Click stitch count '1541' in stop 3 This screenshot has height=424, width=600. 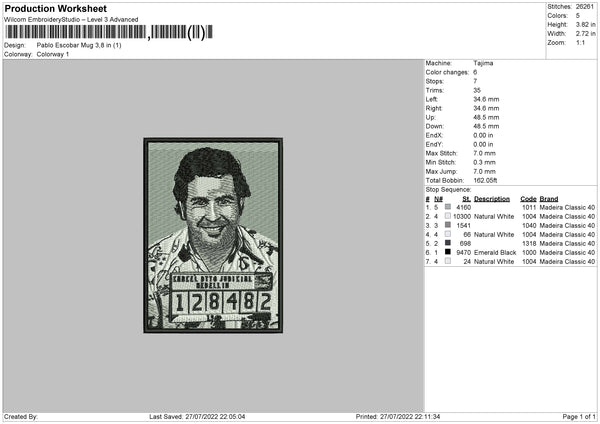(x=463, y=225)
